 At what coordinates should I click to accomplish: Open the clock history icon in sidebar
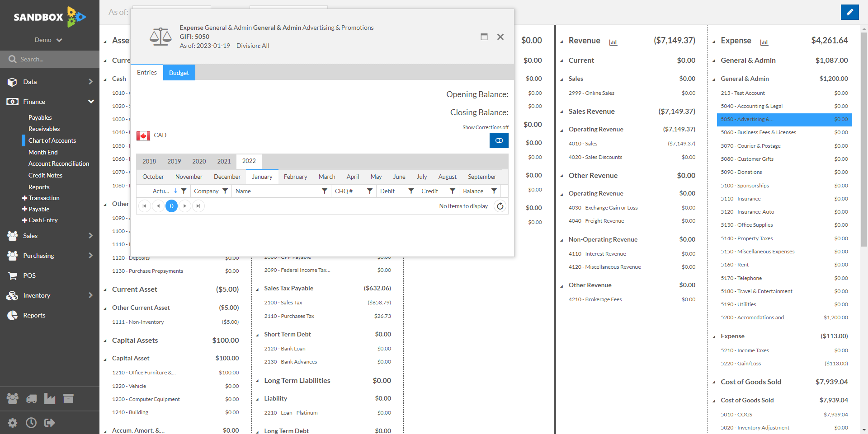[31, 423]
